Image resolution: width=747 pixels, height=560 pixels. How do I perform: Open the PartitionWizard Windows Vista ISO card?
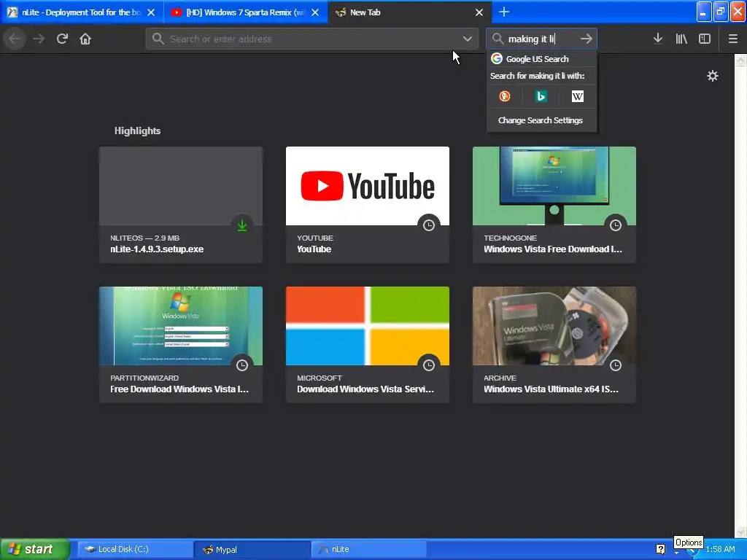(181, 345)
